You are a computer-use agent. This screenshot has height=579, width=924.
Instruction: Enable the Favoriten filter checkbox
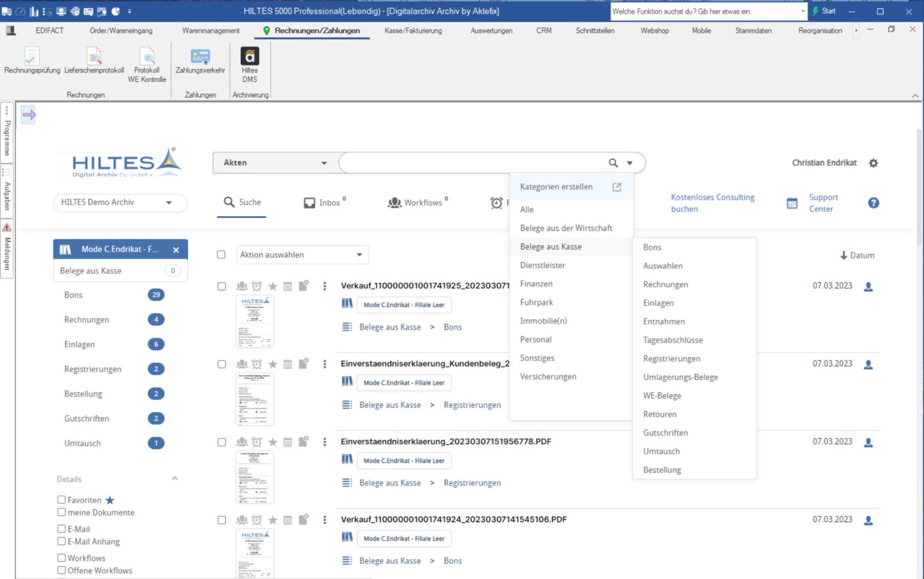(x=62, y=499)
